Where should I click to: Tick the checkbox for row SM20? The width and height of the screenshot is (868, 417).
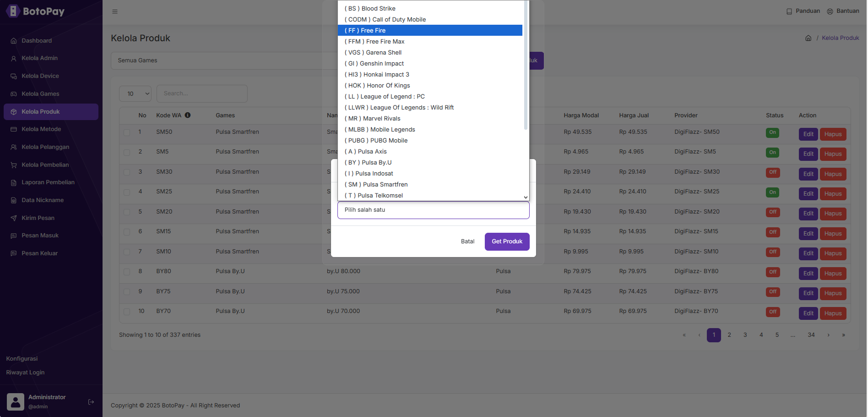[127, 212]
